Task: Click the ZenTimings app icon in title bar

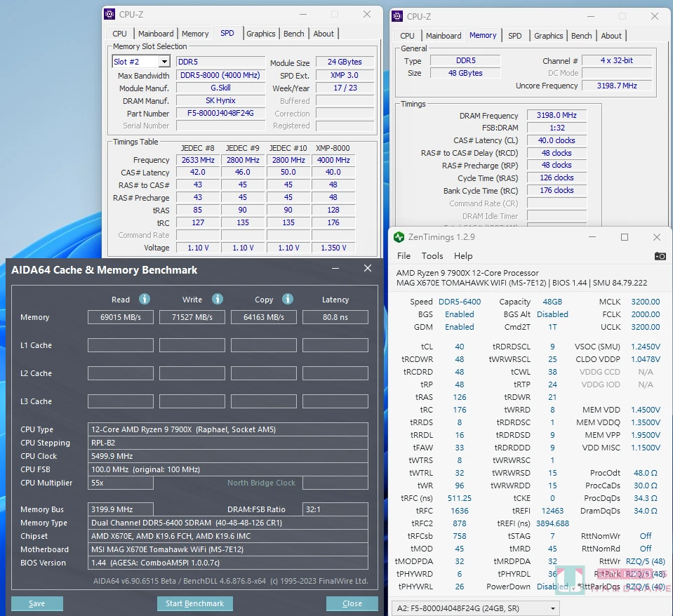Action: pyautogui.click(x=399, y=237)
